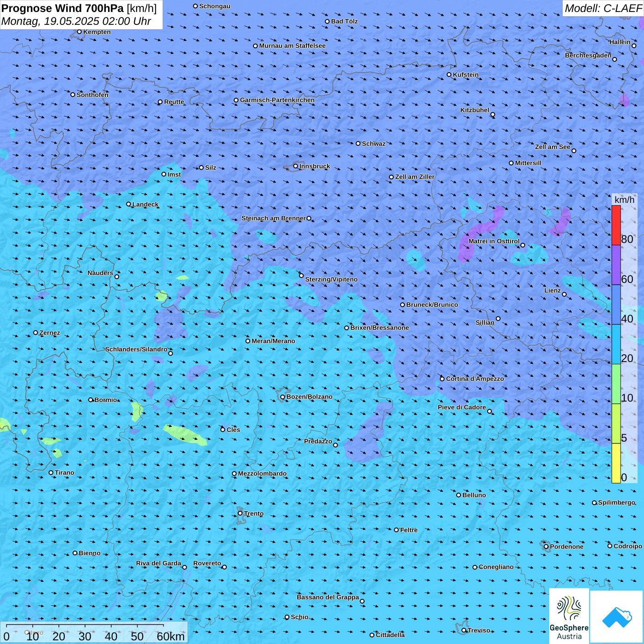Screen dimensions: 644x644
Task: Click the 'Bruneck/Brunico' label
Action: click(x=432, y=305)
